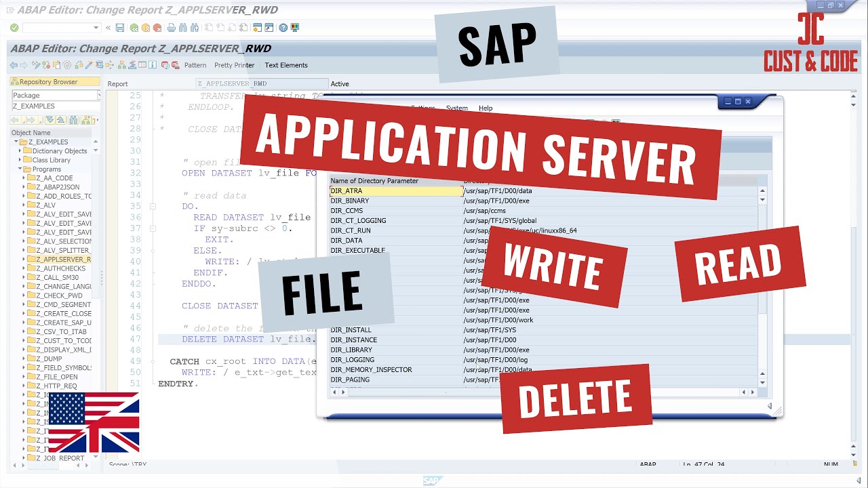Click Expand All icon in repository browser toolbar
Viewport: 868px width, 488px height.
50,120
